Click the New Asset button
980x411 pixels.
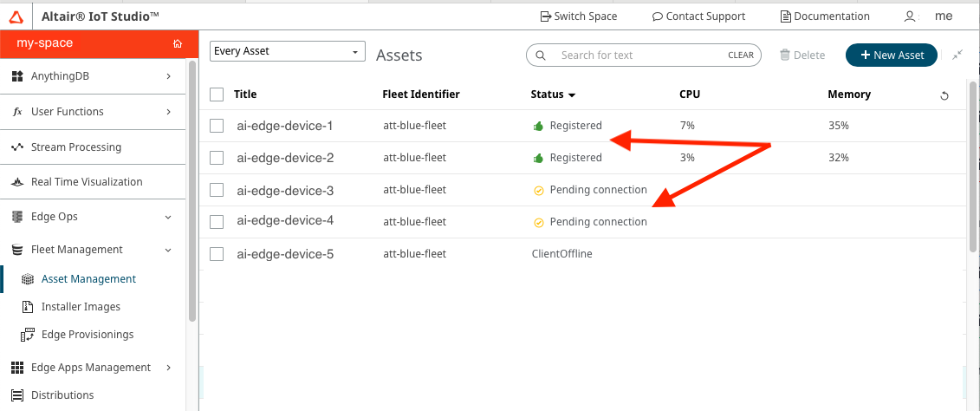pos(891,55)
